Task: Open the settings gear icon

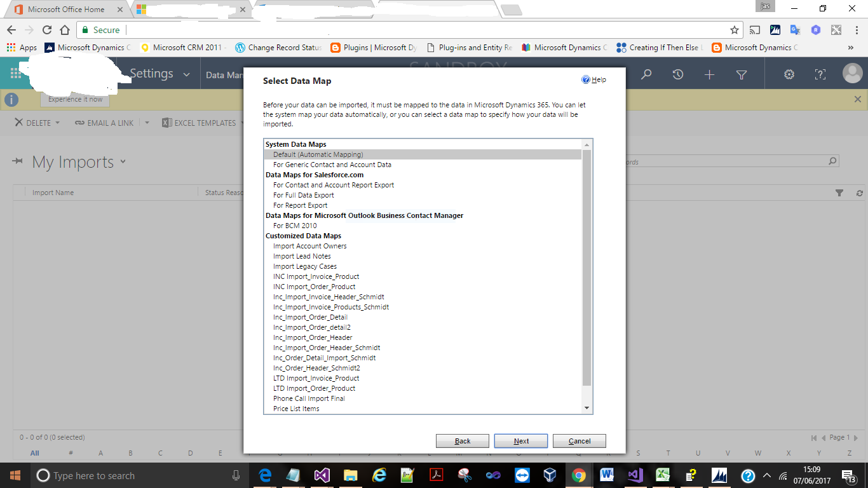Action: pyautogui.click(x=789, y=74)
